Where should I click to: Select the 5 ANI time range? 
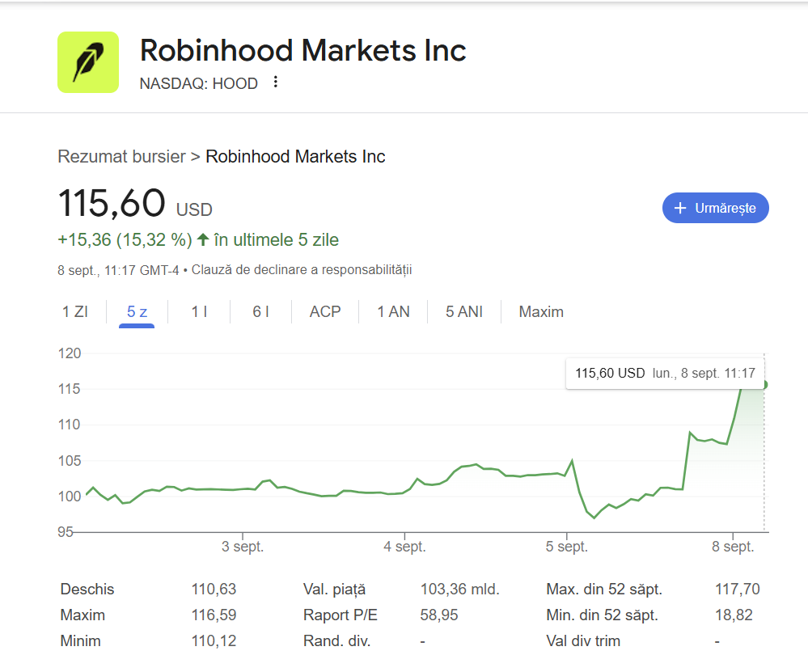pyautogui.click(x=464, y=312)
